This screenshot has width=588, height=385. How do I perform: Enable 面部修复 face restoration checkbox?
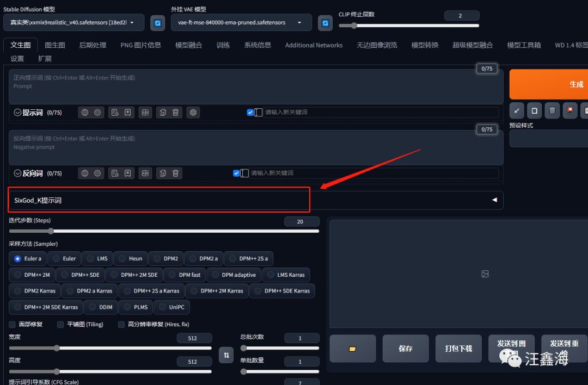pos(13,324)
